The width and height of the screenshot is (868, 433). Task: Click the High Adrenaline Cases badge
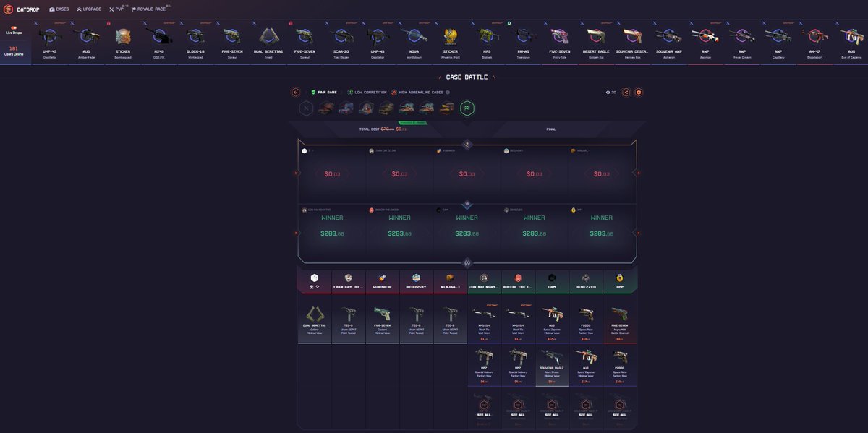(x=417, y=92)
